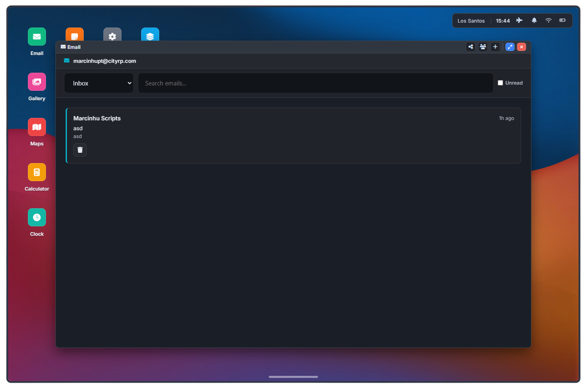Open the blue layers desktop icon
This screenshot has width=588, height=389.
150,35
